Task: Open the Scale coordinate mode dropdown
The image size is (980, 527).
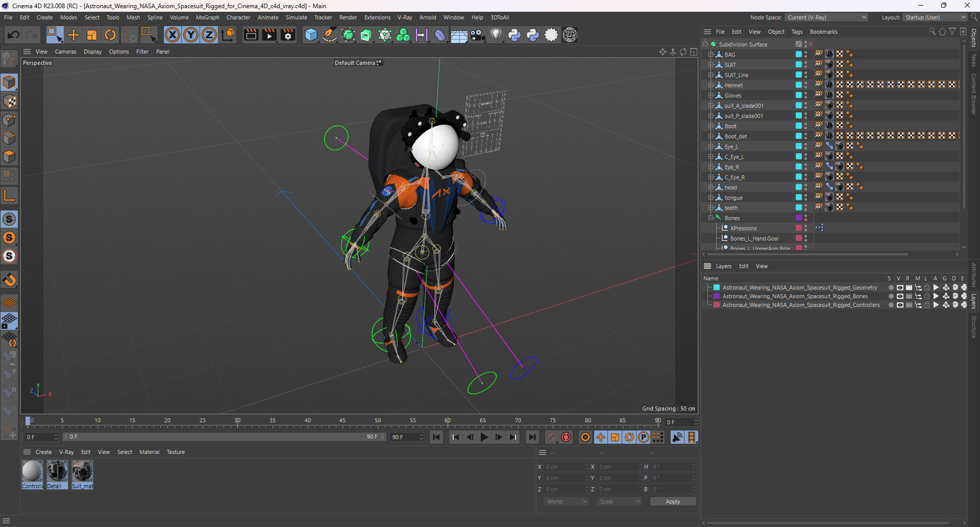Action: (x=619, y=501)
